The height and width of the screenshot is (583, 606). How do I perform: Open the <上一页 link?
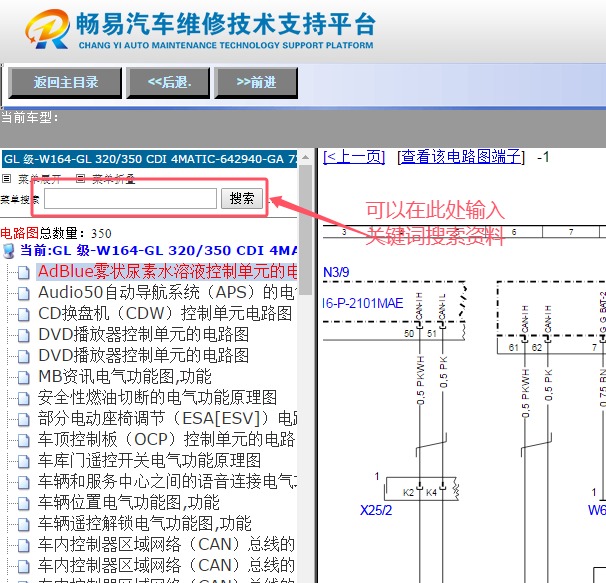[354, 157]
